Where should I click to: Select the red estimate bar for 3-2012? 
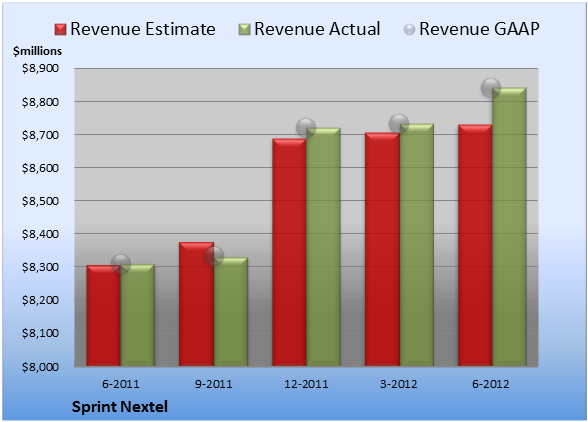382,249
